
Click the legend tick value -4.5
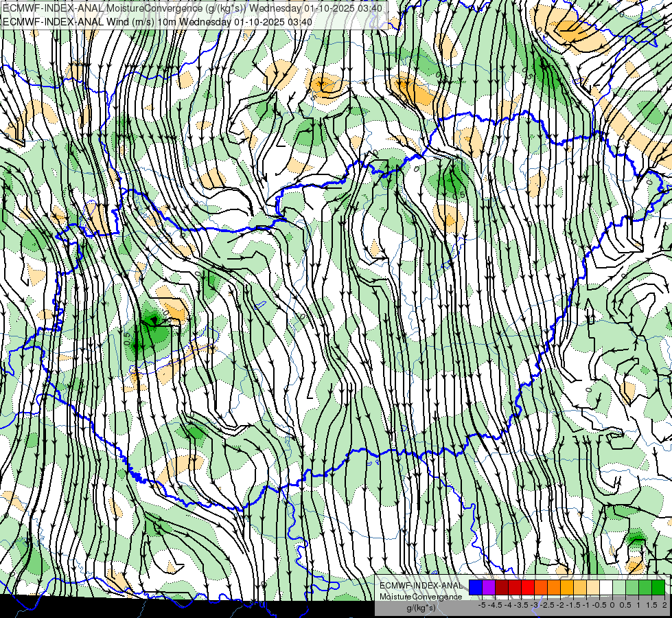[x=496, y=605]
